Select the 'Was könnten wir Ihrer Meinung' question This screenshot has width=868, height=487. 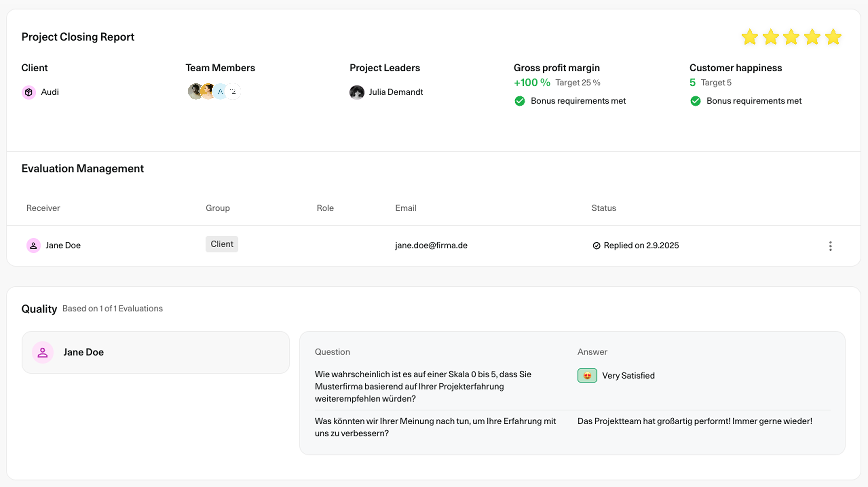point(435,427)
